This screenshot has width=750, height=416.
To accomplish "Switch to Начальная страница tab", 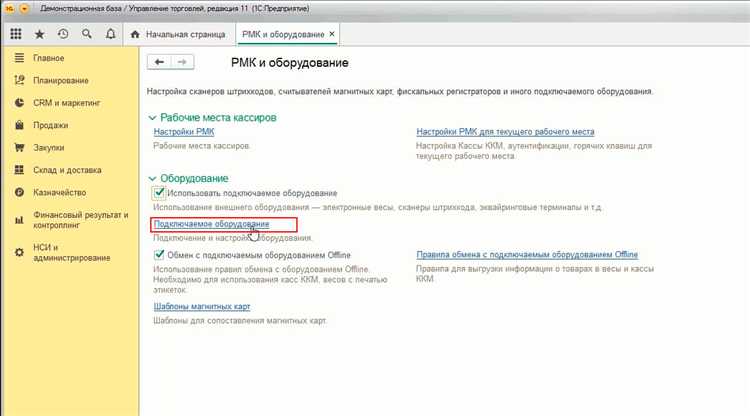I will pos(178,34).
